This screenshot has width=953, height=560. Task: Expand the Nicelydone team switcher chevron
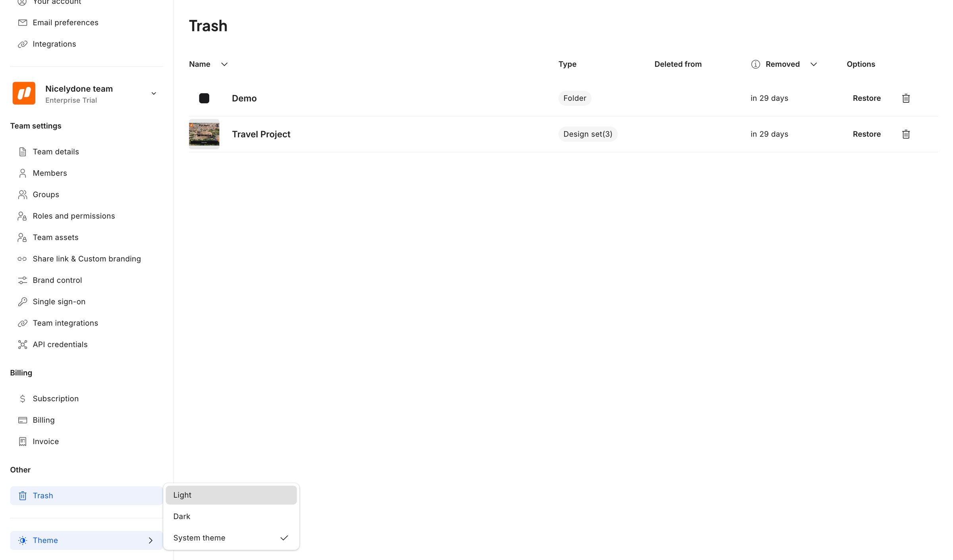[154, 93]
